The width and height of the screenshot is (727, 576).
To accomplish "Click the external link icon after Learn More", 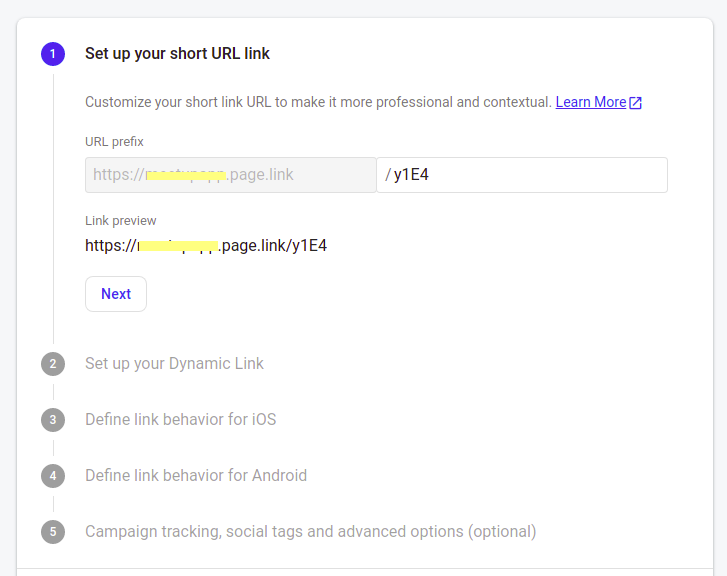I will point(636,102).
